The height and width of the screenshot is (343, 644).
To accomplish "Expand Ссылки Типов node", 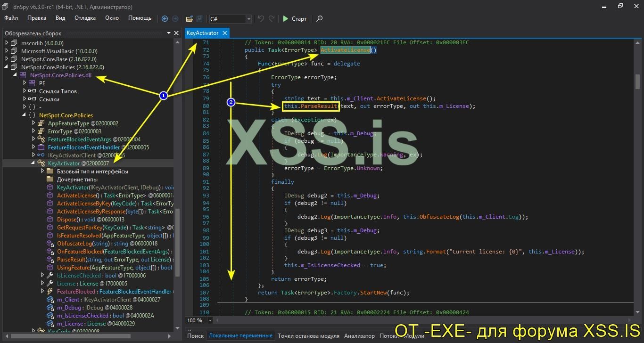I will (x=25, y=91).
